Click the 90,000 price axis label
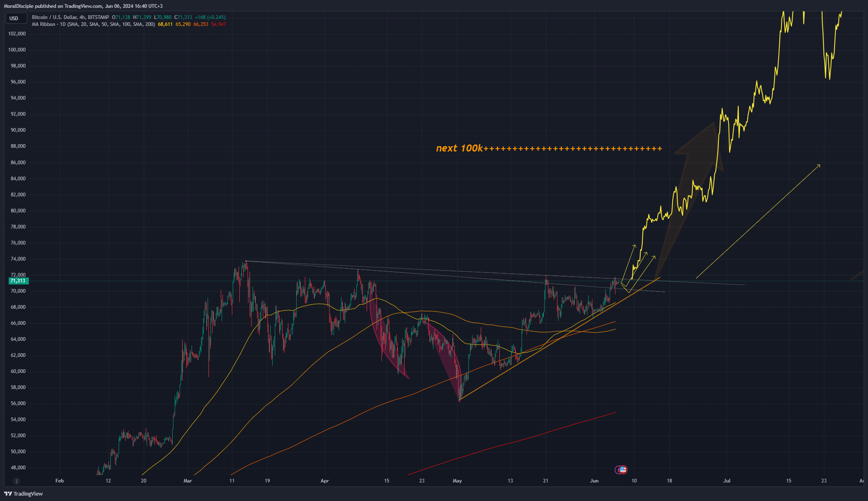Screen dimensions: 868x501 tap(18, 130)
